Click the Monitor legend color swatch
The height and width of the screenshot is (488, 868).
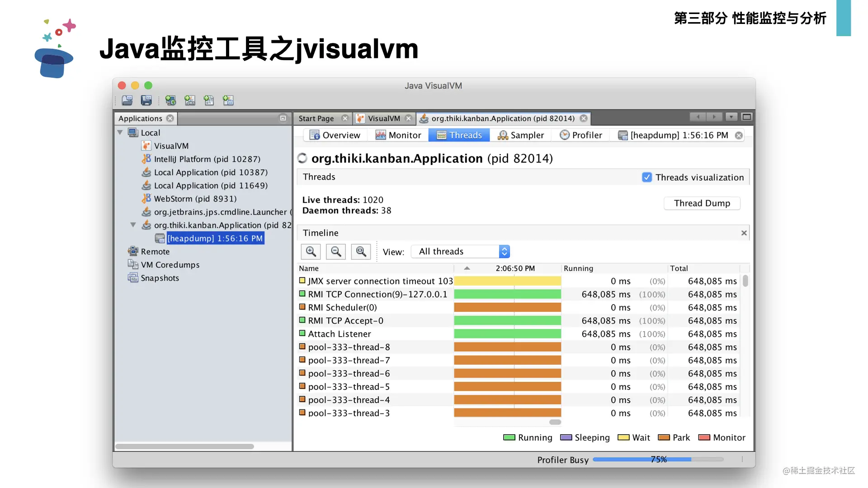click(704, 437)
